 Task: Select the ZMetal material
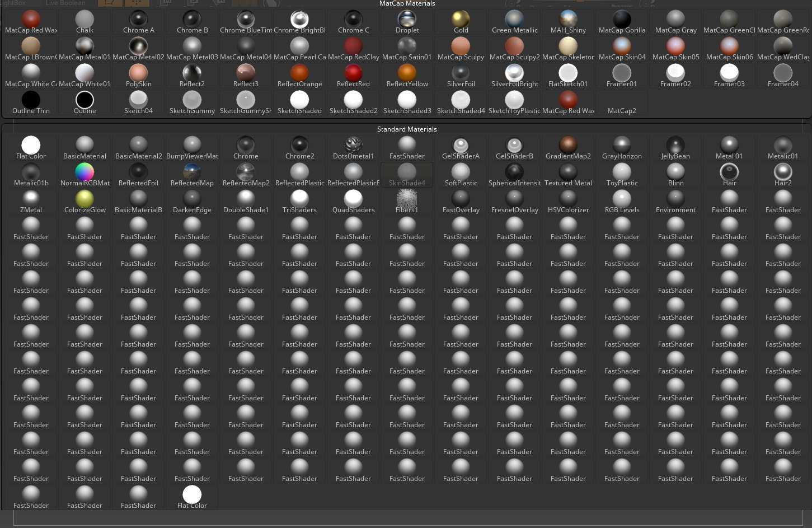[x=31, y=202]
